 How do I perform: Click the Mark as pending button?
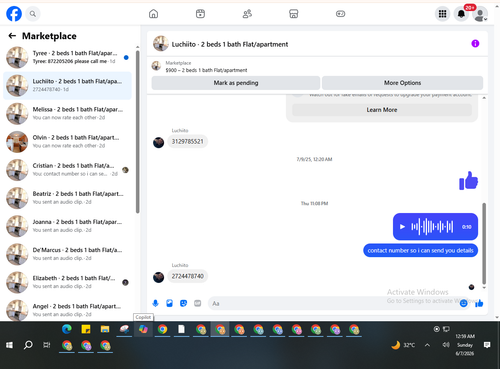click(x=236, y=83)
